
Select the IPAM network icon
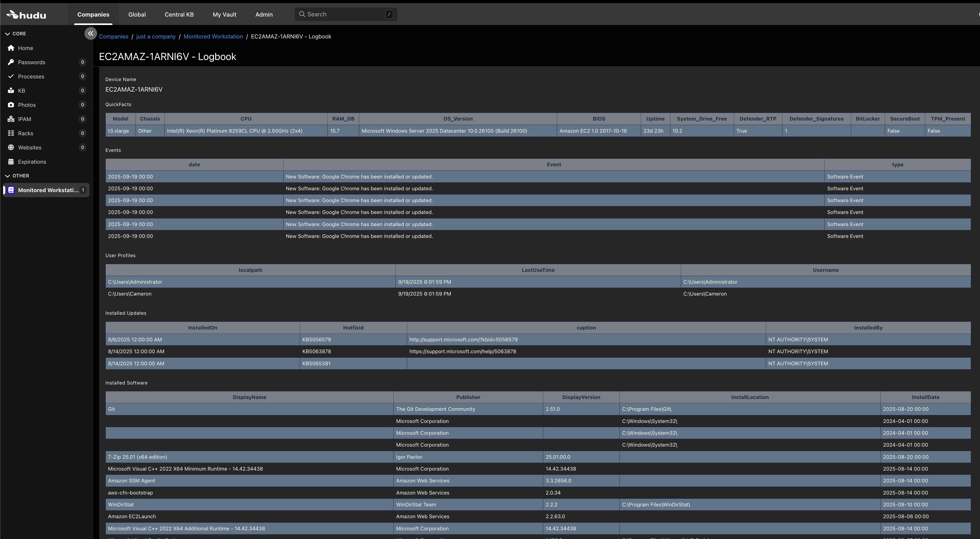point(11,119)
